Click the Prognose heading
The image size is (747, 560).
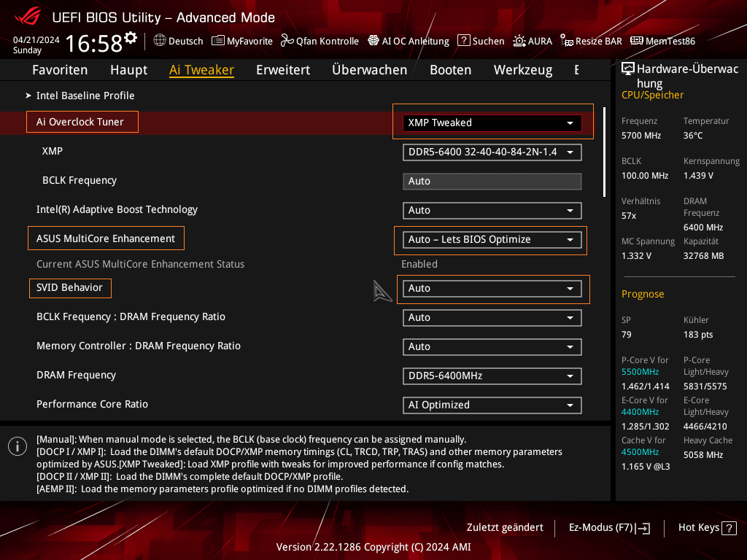643,295
